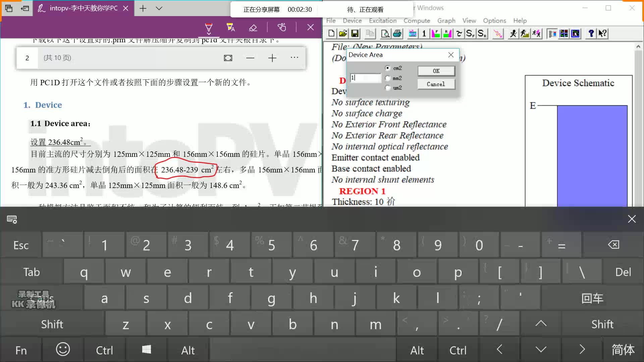Click the touch writing hand icon

coord(282,27)
